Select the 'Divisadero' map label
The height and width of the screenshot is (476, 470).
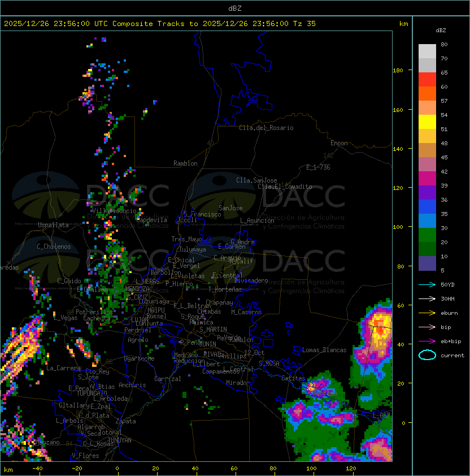coord(251,280)
